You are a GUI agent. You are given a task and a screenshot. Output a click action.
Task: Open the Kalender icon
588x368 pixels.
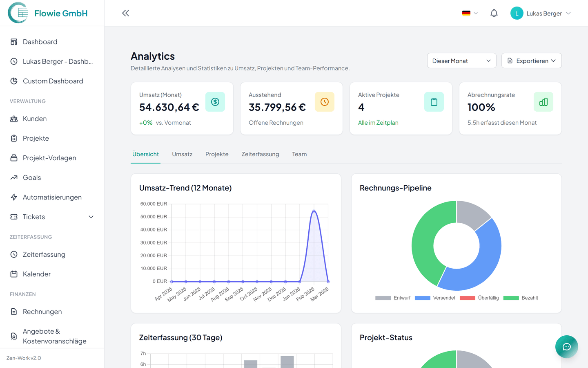14,274
